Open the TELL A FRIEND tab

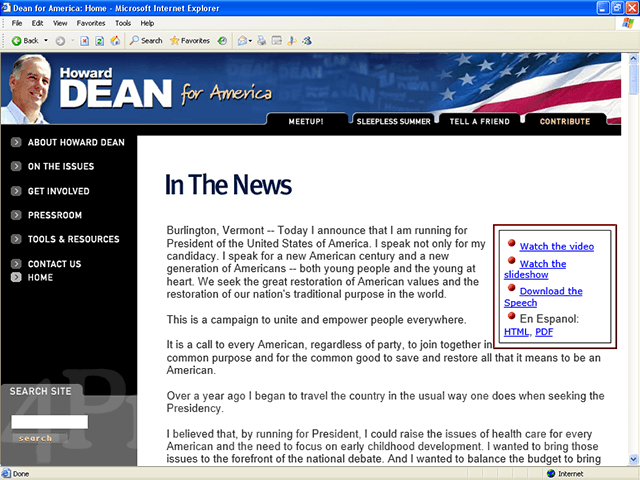(480, 121)
